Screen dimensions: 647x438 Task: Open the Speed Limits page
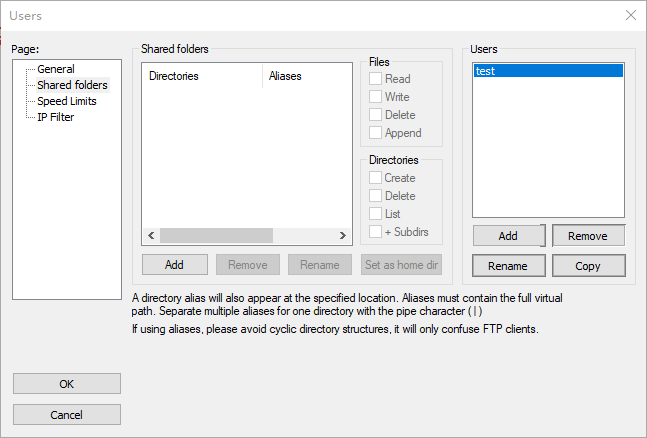pos(66,101)
